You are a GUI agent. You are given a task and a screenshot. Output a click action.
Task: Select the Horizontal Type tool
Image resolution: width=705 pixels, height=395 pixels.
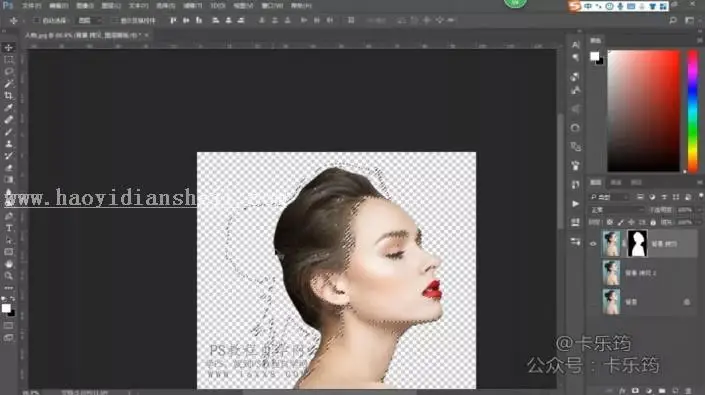point(9,228)
